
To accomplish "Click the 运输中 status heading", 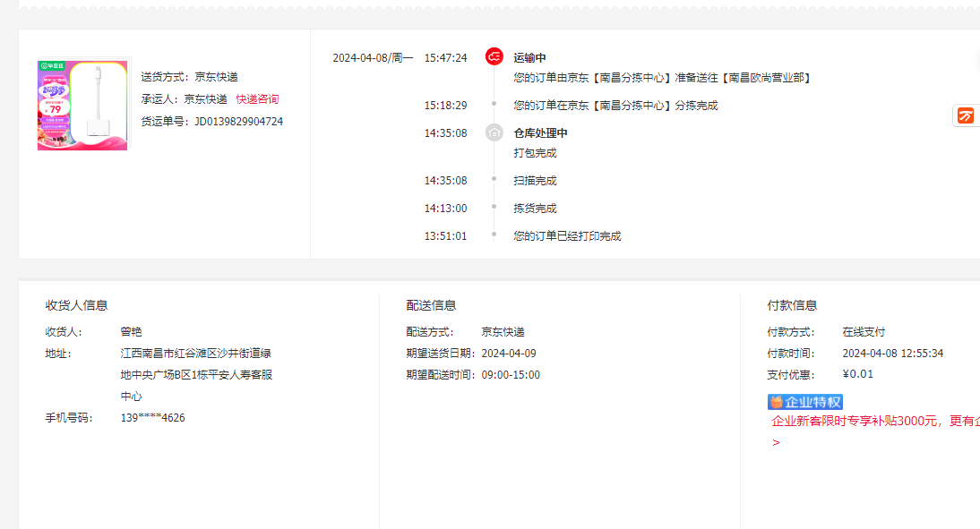I will pos(530,57).
